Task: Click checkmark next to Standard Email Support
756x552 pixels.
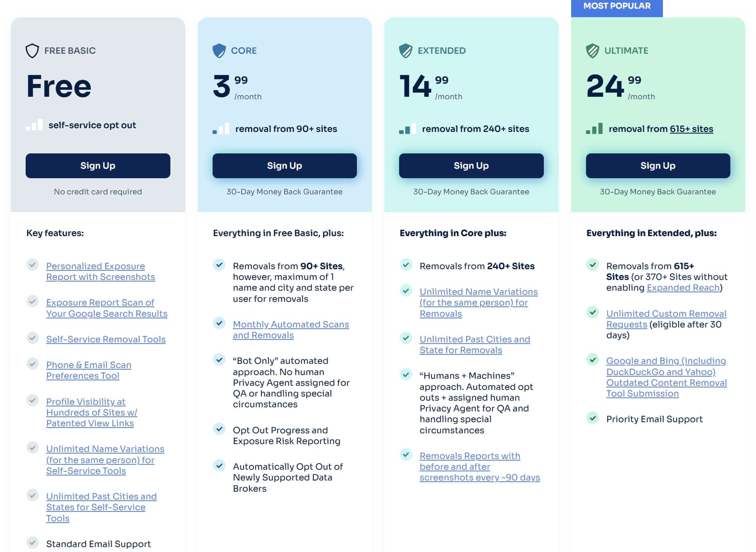Action: (x=33, y=542)
